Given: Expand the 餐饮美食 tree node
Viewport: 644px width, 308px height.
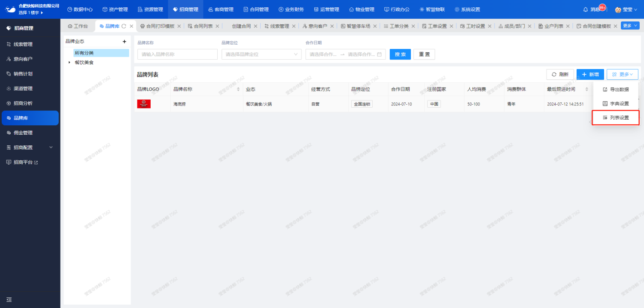Looking at the screenshot, I should (x=70, y=63).
